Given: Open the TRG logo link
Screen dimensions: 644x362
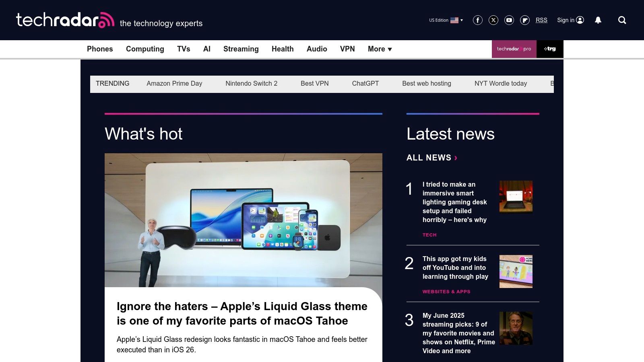Looking at the screenshot, I should tap(550, 49).
